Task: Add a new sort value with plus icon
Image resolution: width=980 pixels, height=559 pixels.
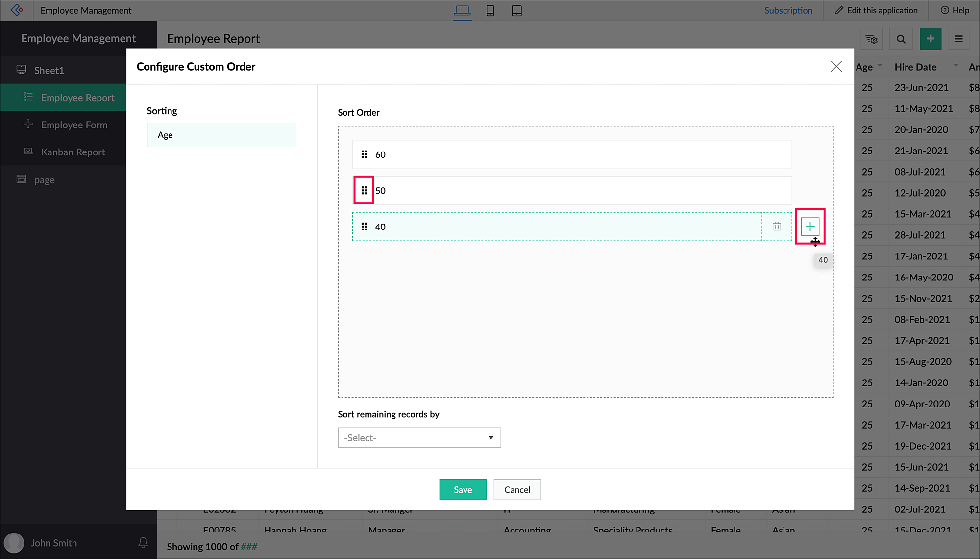Action: [x=810, y=227]
